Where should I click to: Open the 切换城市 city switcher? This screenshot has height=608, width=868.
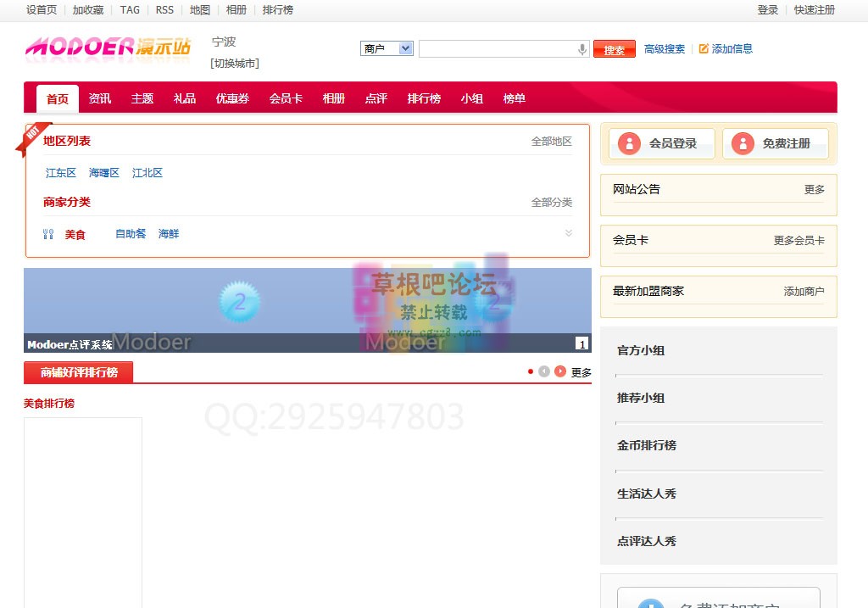pyautogui.click(x=235, y=64)
